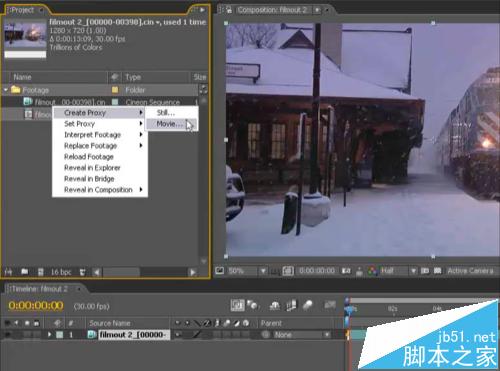Show last snapshot icon in viewer
The image size is (500, 371).
click(359, 271)
